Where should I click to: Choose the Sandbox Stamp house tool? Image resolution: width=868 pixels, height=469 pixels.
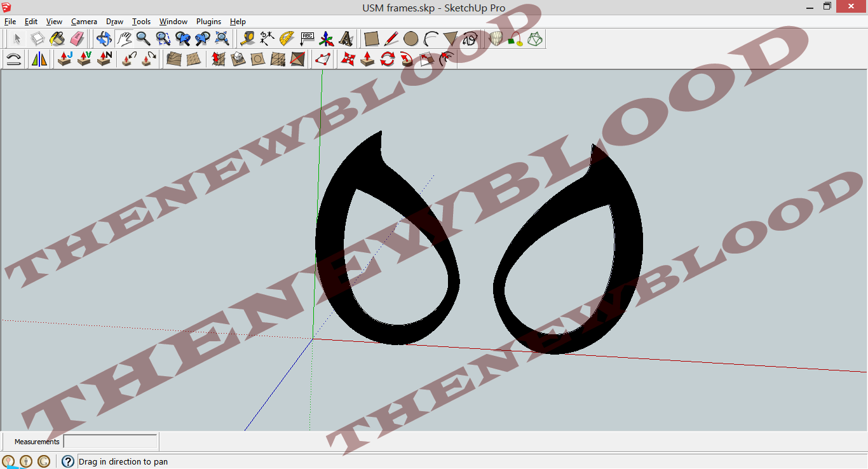point(238,59)
